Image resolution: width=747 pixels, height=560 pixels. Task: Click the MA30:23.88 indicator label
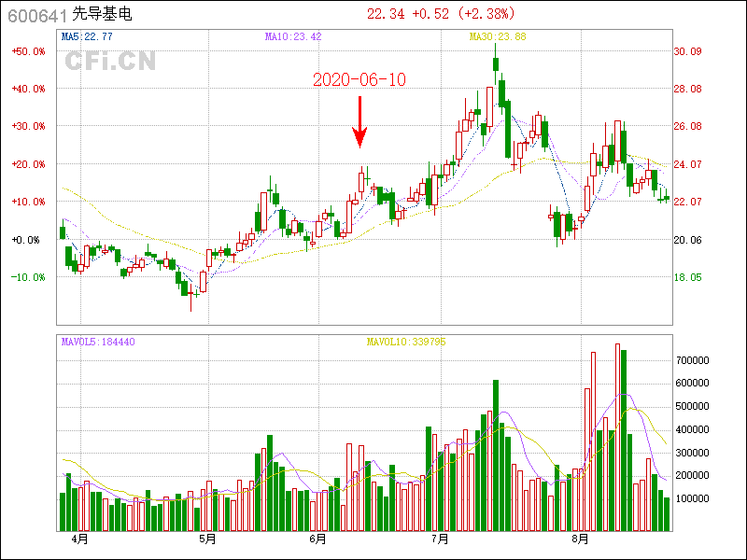point(498,36)
